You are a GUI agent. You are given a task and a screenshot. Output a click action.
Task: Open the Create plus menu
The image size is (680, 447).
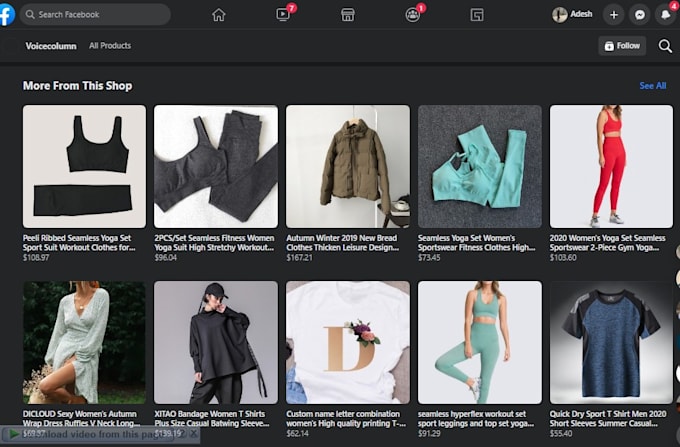(x=614, y=15)
